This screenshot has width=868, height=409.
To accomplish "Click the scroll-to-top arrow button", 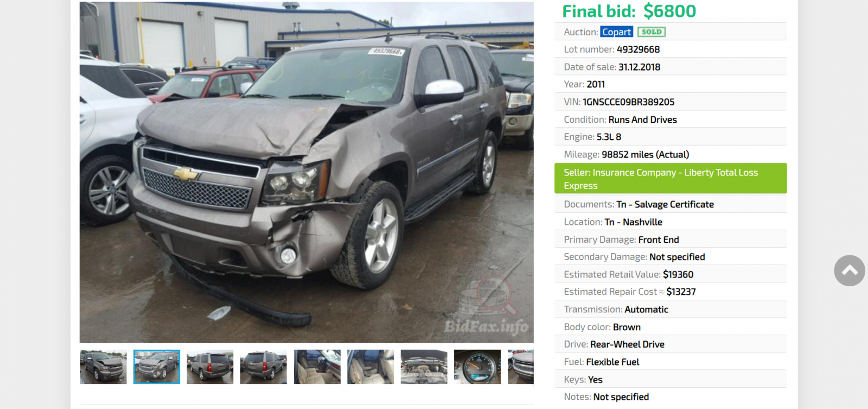I will click(x=849, y=270).
